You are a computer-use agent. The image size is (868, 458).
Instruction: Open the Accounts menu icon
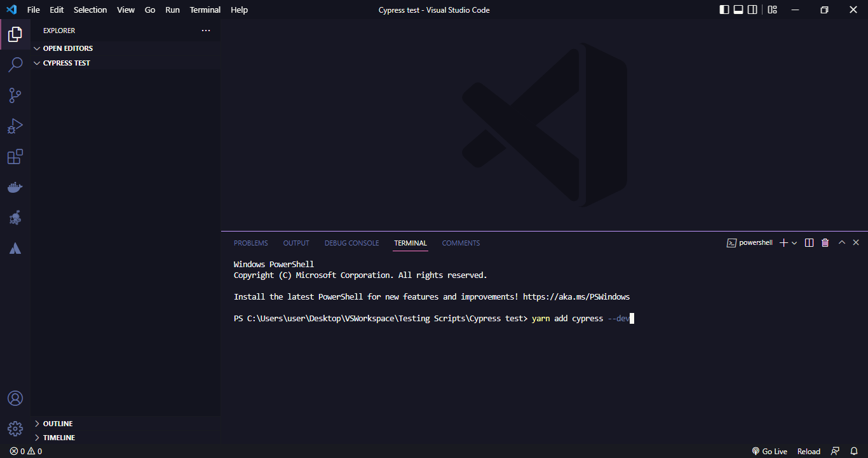pos(15,398)
